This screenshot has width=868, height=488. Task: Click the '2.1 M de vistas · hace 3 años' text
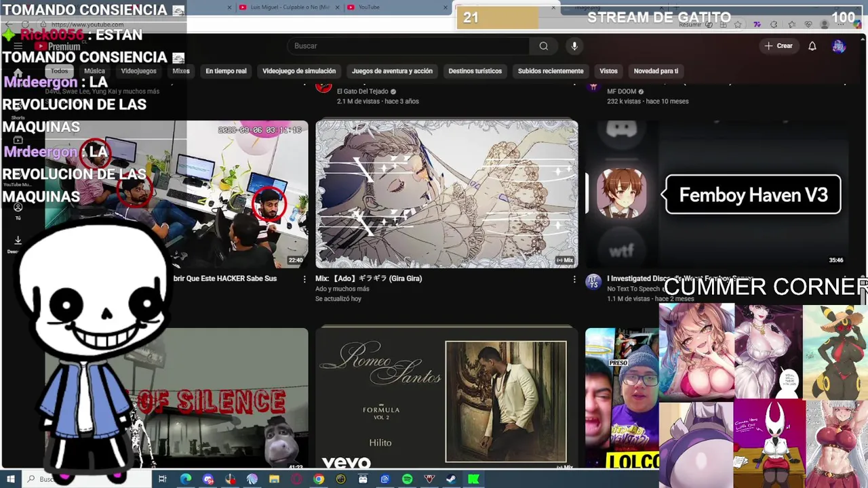coord(378,102)
